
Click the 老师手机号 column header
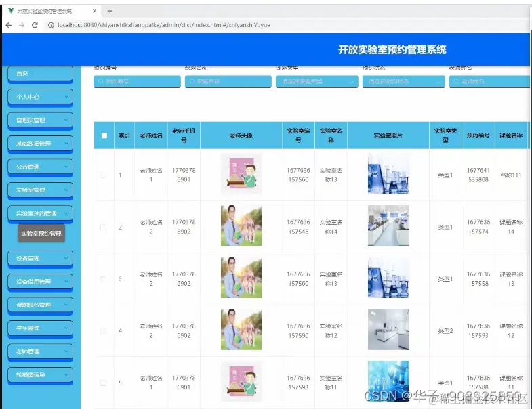pyautogui.click(x=184, y=135)
